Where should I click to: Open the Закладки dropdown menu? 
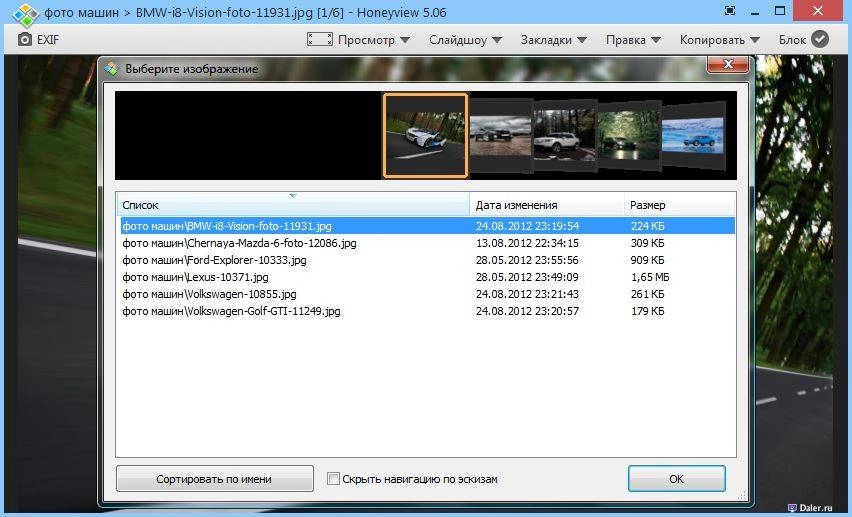[x=554, y=40]
